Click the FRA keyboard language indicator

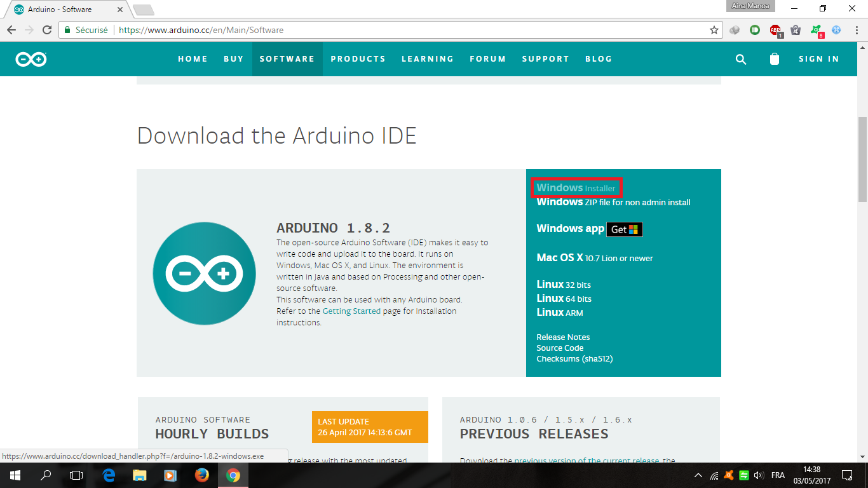tap(778, 475)
